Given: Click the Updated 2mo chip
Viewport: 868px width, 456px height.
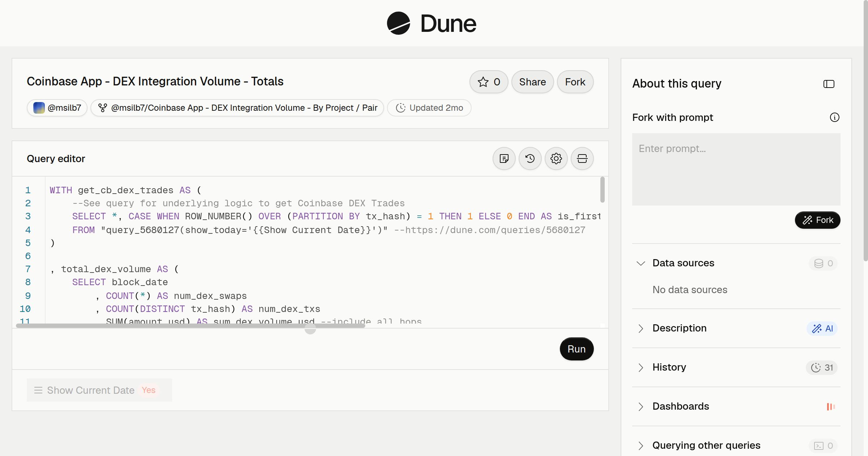Looking at the screenshot, I should tap(429, 108).
